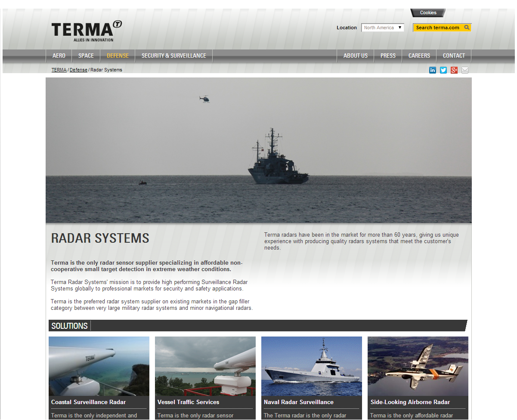Viewport: 517px width, 420px height.
Task: Email this page using the envelope icon
Action: (465, 70)
